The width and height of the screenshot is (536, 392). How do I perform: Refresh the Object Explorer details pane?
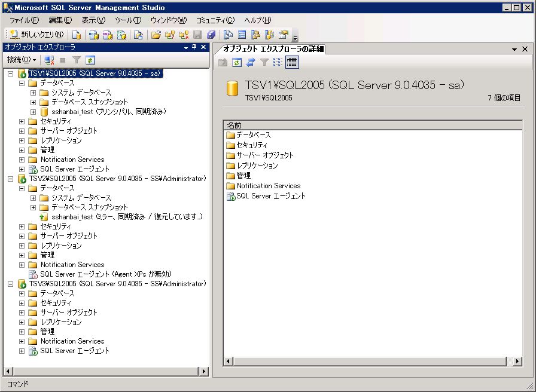(236, 62)
